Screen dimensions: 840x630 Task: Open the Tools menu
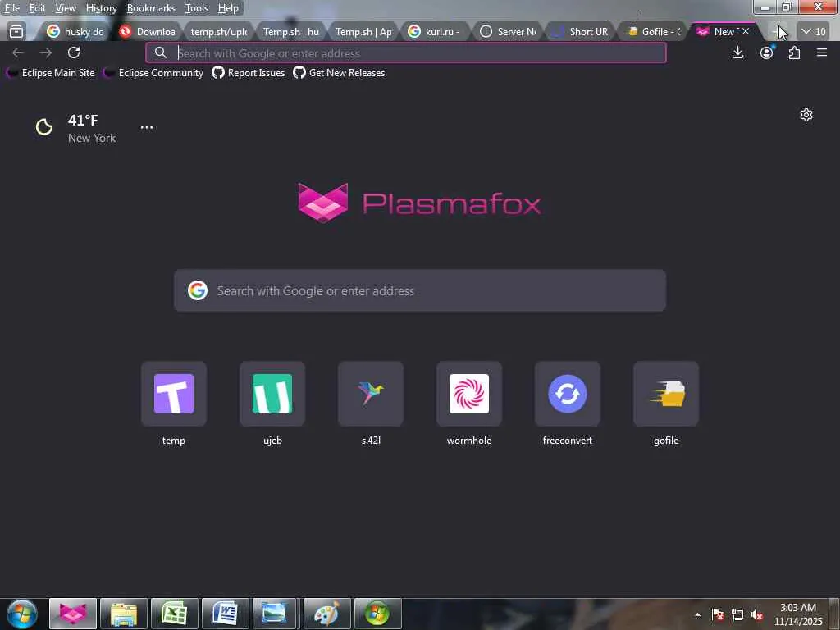click(197, 8)
